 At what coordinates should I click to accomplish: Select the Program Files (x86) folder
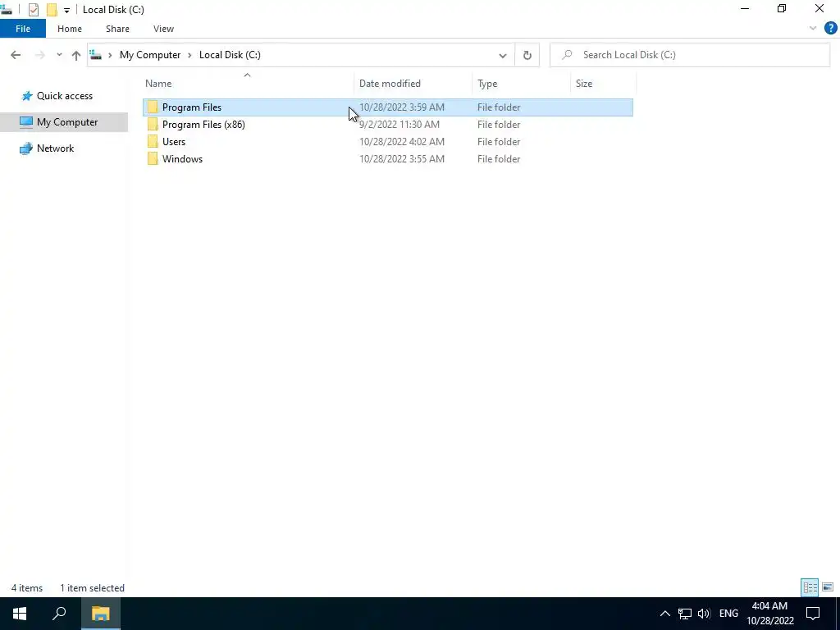(x=203, y=125)
